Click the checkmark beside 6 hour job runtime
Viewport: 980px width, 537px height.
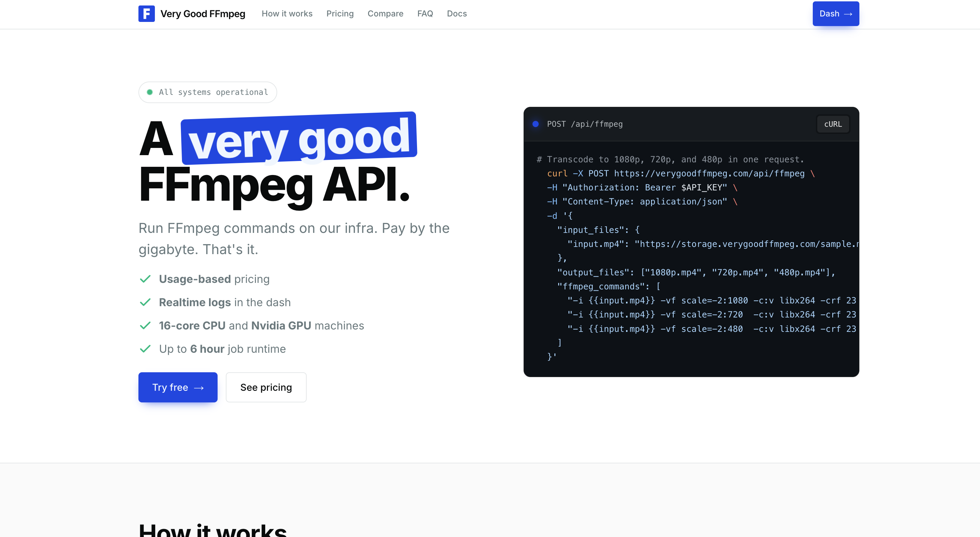pyautogui.click(x=145, y=349)
